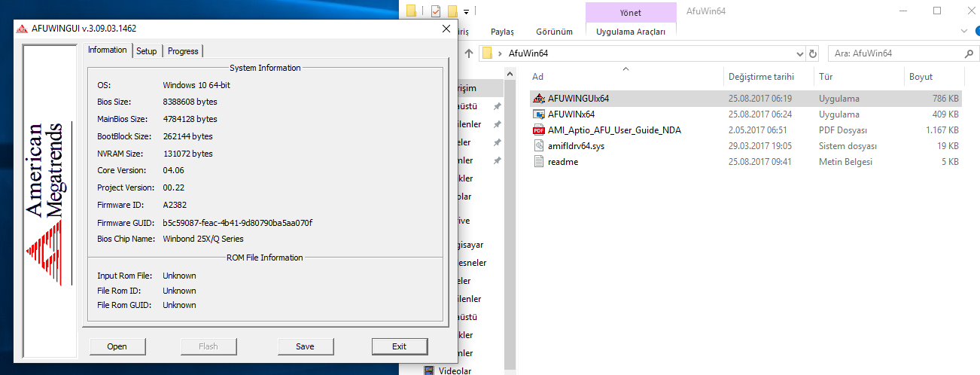Click the OS value Windows 10 64-bit
This screenshot has width=980, height=375.
[x=196, y=85]
